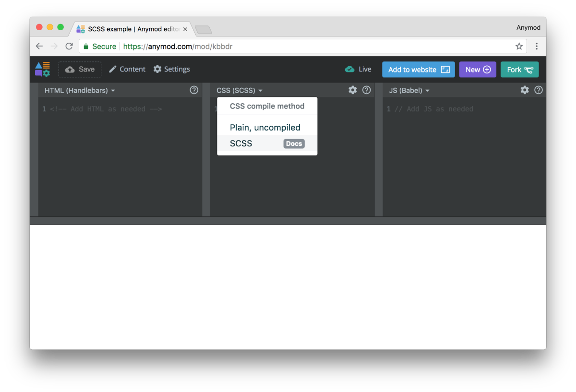Viewport: 576px width, 392px height.
Task: Select SCSS compile method
Action: pyautogui.click(x=267, y=143)
